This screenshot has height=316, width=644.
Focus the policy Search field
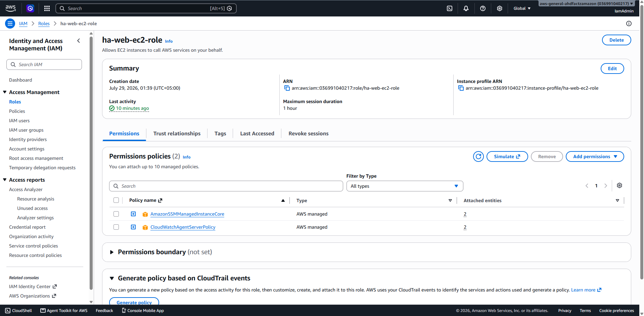(226, 186)
